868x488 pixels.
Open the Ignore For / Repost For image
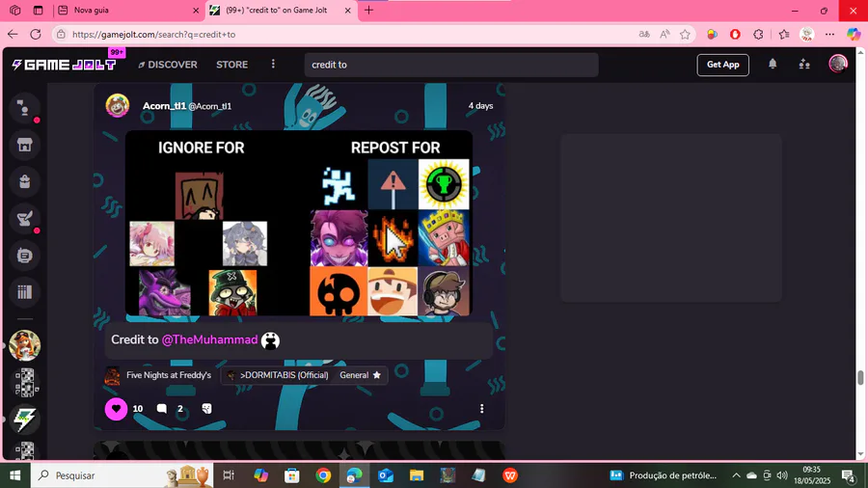(299, 223)
